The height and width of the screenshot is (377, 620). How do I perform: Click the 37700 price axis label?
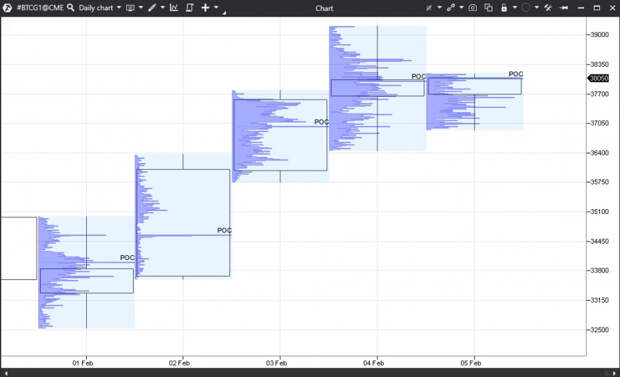click(x=599, y=94)
